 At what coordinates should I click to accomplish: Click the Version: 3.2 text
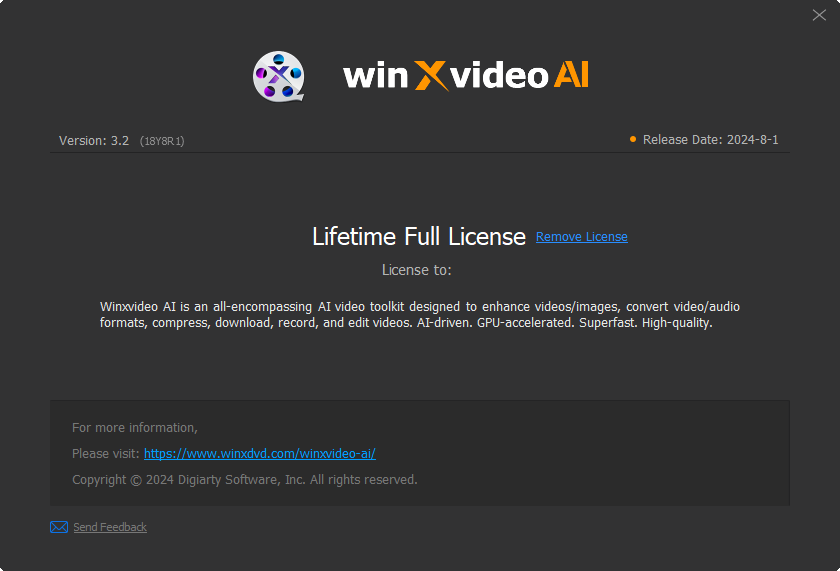[94, 141]
